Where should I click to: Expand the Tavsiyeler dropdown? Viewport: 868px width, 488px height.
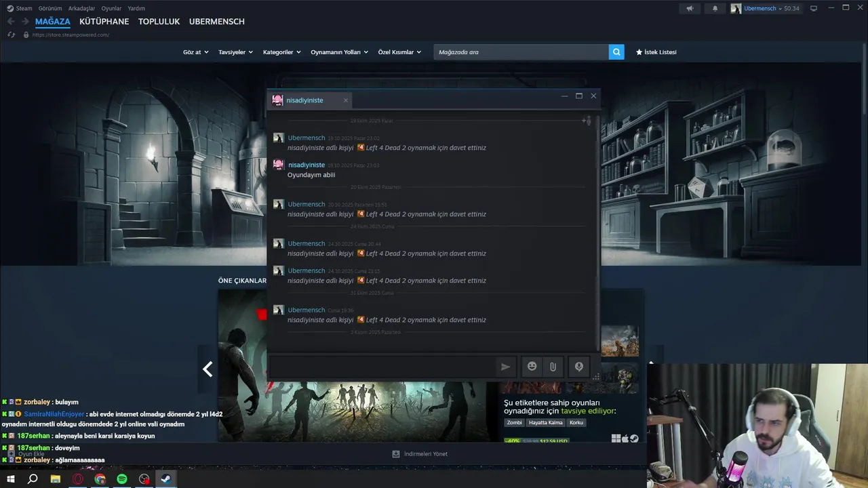(x=235, y=52)
